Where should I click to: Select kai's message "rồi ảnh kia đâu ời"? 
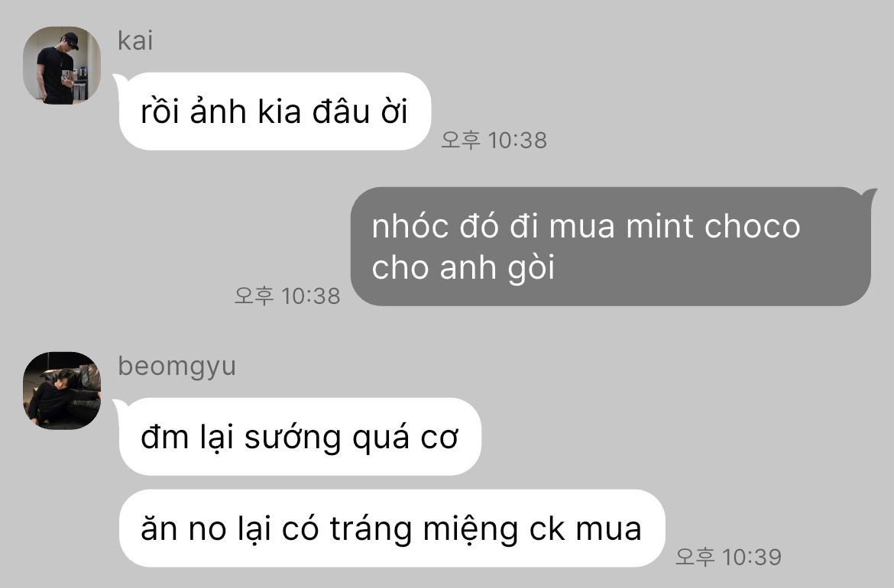point(274,111)
